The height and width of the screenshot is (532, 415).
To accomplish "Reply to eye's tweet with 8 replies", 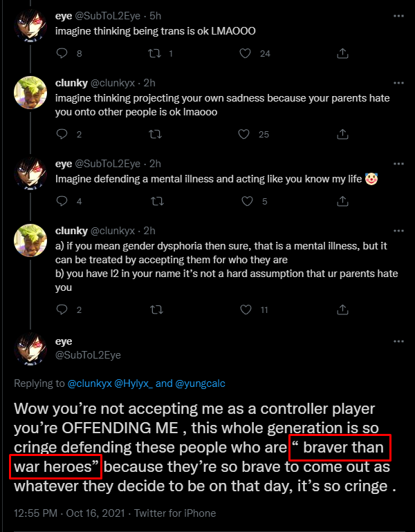I will 61,53.
